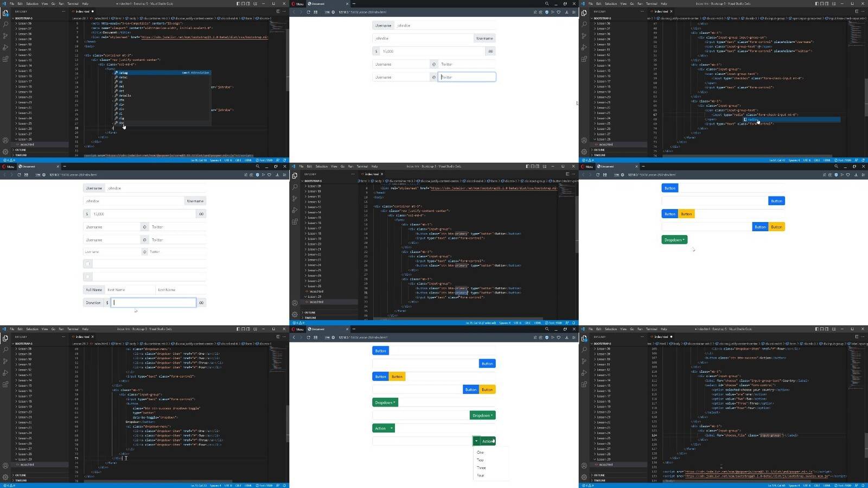The height and width of the screenshot is (488, 868).
Task: Select index.html tab in VS Code window with Country select code
Action: click(x=662, y=337)
